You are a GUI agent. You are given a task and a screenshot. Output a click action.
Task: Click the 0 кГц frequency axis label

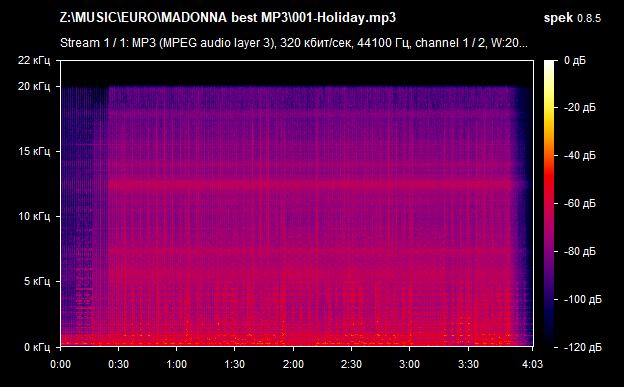[37, 347]
